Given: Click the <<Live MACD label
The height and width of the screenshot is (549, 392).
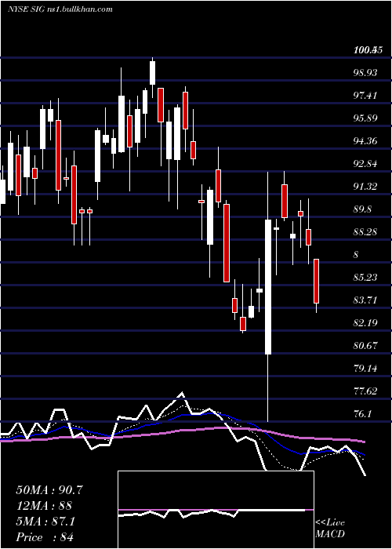Looking at the screenshot, I should tap(330, 529).
